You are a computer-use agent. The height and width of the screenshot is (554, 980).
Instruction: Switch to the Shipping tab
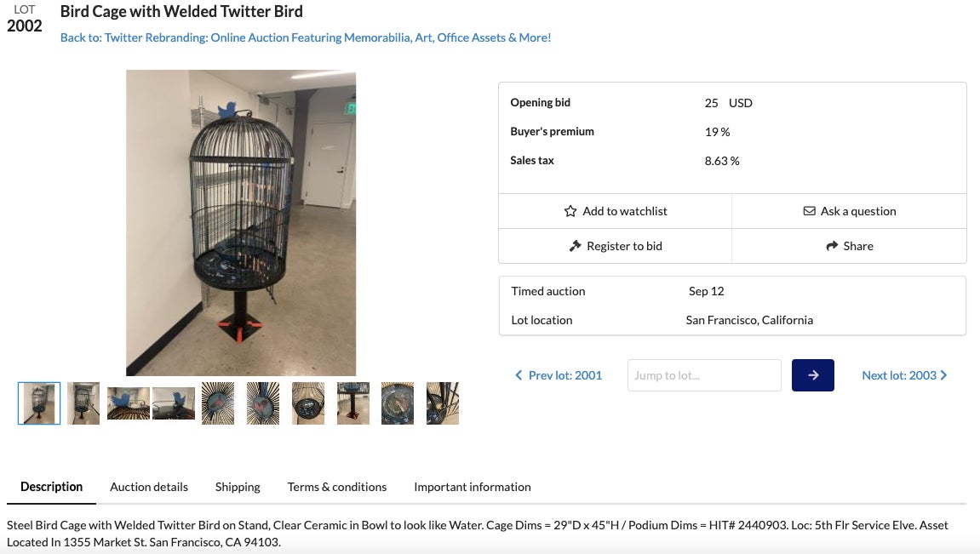pos(238,487)
